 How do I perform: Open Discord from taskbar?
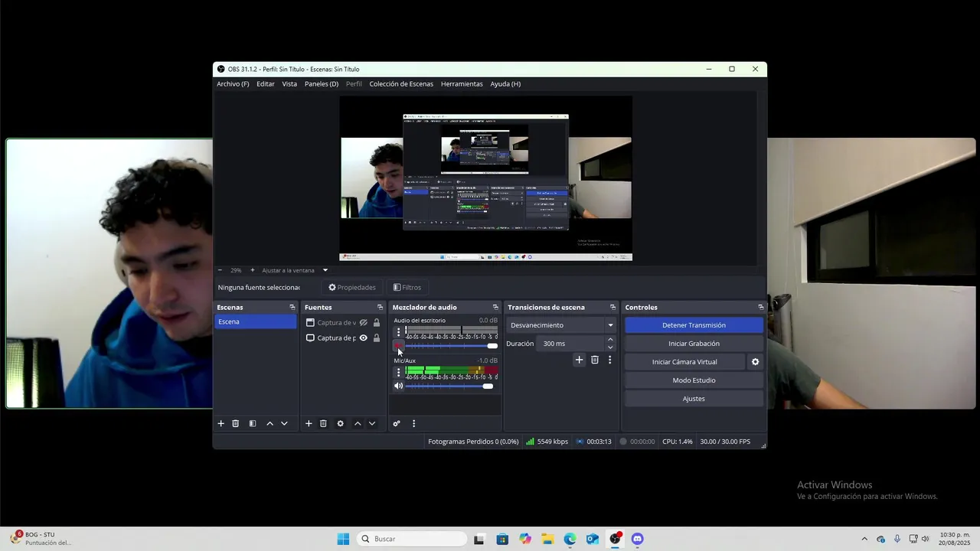tap(637, 539)
